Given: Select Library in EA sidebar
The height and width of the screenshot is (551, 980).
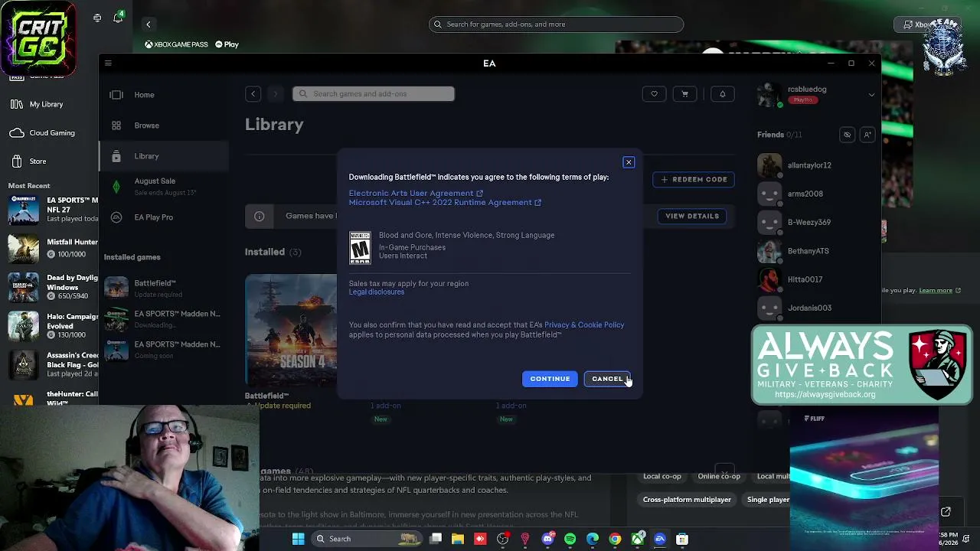Looking at the screenshot, I should (164, 156).
